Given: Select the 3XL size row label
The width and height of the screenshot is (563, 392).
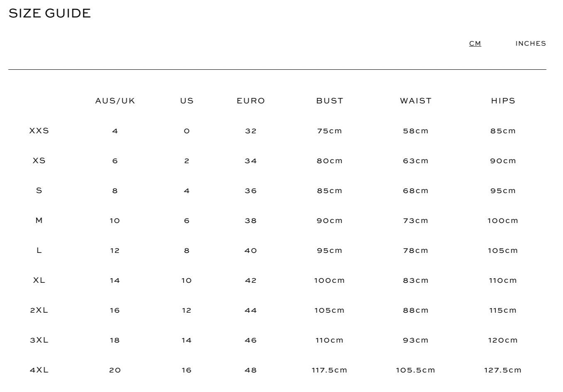Looking at the screenshot, I should pos(39,340).
